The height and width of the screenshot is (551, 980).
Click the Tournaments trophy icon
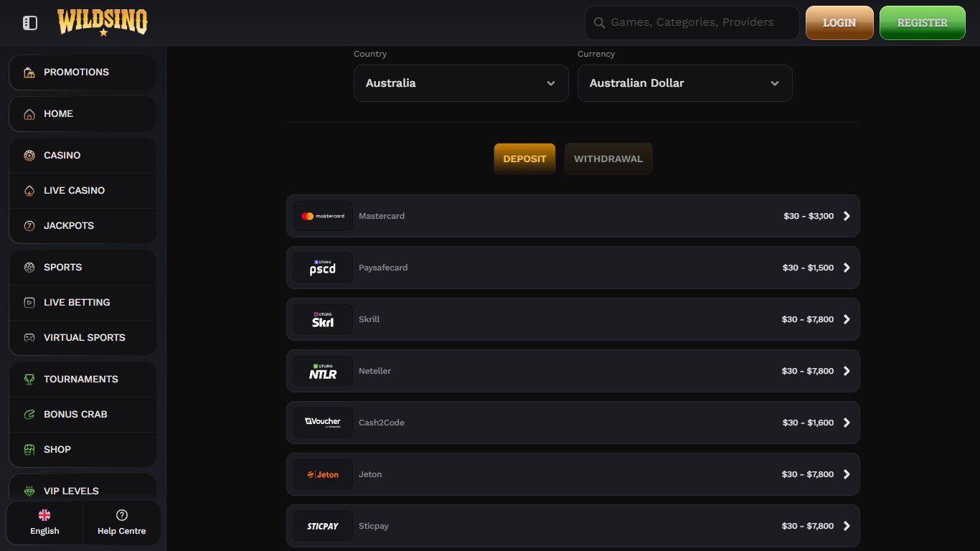coord(29,380)
